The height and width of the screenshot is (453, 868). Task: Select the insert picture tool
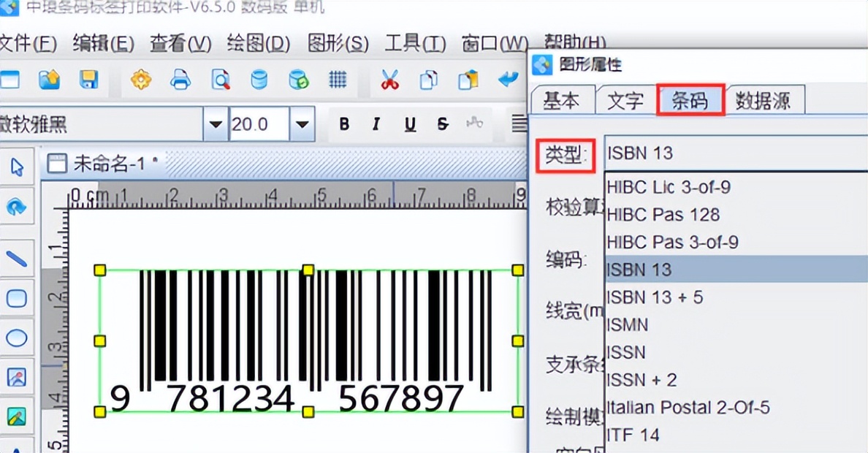click(17, 378)
